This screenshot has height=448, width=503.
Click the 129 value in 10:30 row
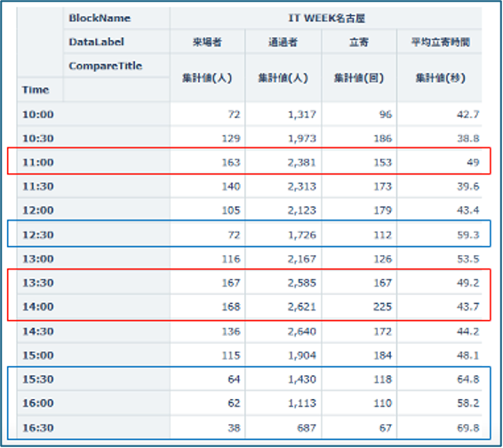231,139
